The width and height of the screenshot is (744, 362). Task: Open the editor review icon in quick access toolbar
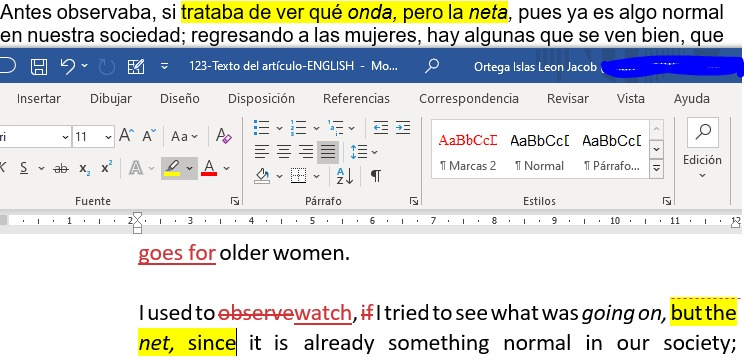tap(136, 66)
